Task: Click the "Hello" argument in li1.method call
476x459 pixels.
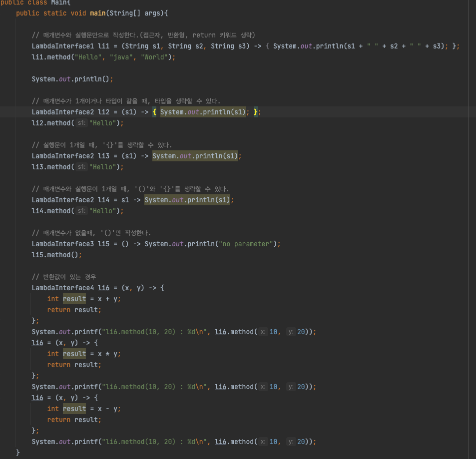Action: pyautogui.click(x=88, y=57)
